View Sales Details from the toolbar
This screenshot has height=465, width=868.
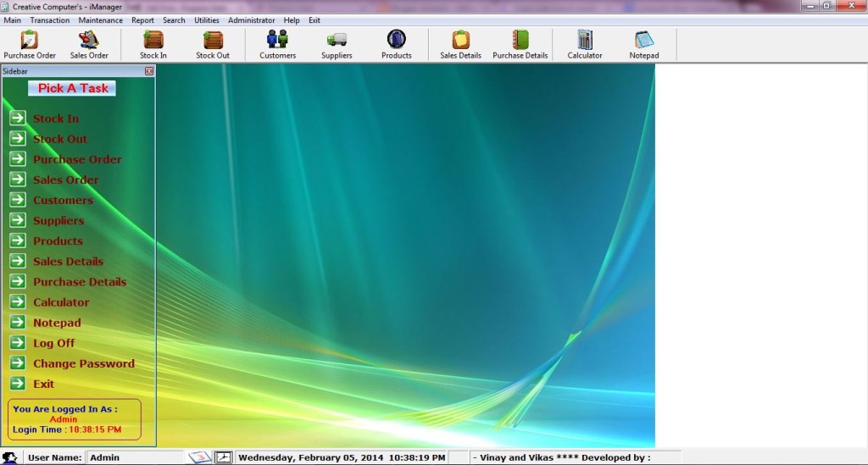click(x=460, y=44)
